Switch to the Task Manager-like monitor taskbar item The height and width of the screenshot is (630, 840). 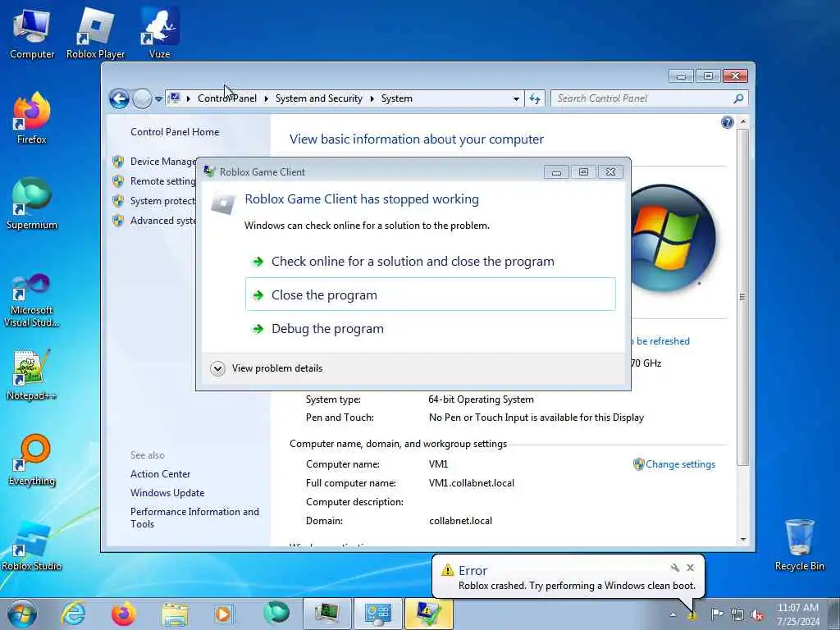coord(327,614)
